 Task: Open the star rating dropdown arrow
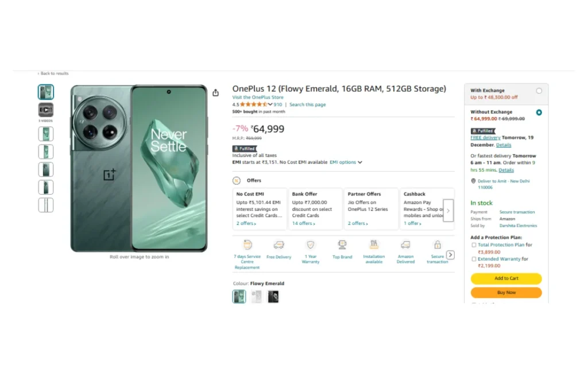coord(270,104)
